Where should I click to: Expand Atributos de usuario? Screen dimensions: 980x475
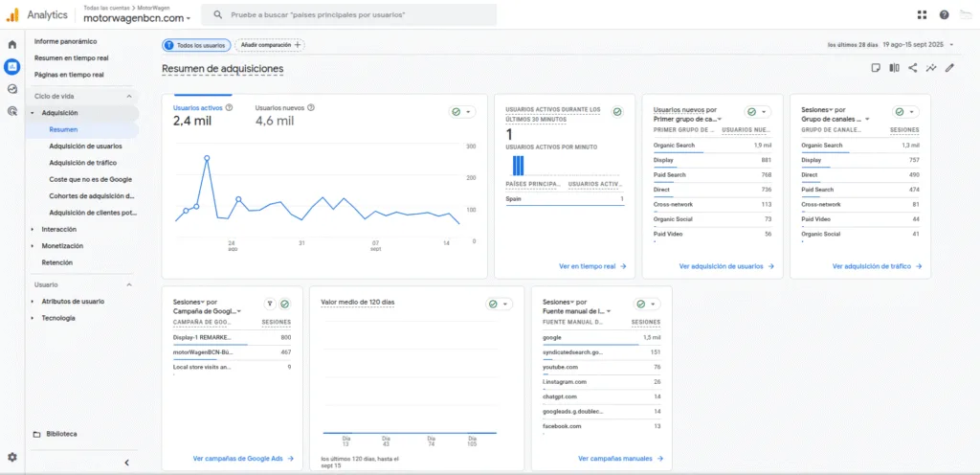tap(33, 302)
